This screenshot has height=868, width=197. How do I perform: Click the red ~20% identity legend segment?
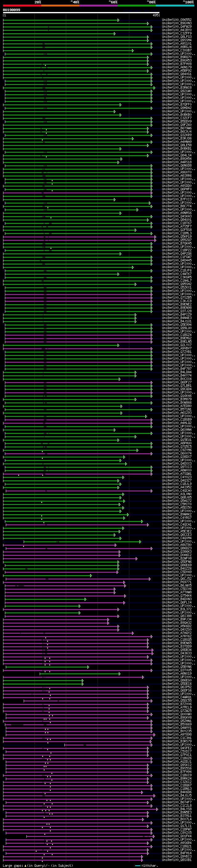tap(22, 6)
